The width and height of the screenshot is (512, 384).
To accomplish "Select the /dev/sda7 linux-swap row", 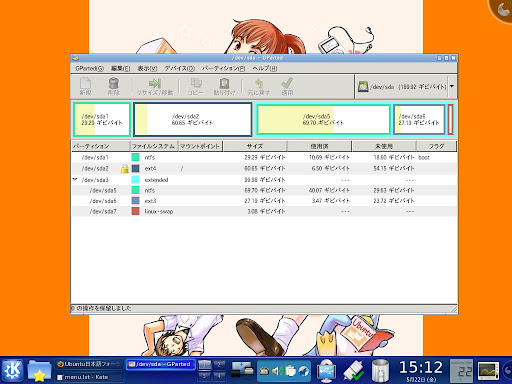I will coord(264,211).
